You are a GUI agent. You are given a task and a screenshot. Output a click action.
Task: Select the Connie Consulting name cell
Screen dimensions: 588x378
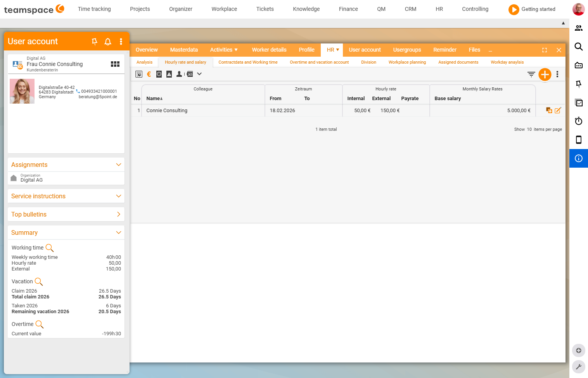tap(203, 111)
